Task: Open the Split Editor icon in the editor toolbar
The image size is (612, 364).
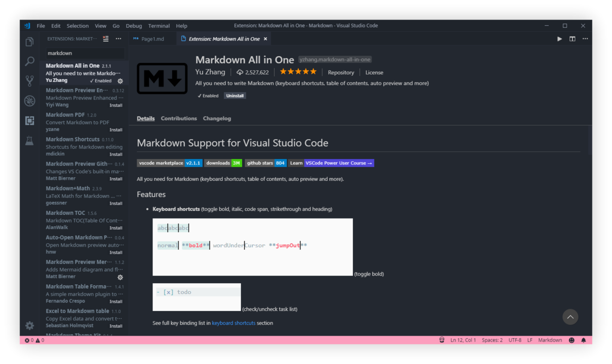Action: click(x=572, y=39)
